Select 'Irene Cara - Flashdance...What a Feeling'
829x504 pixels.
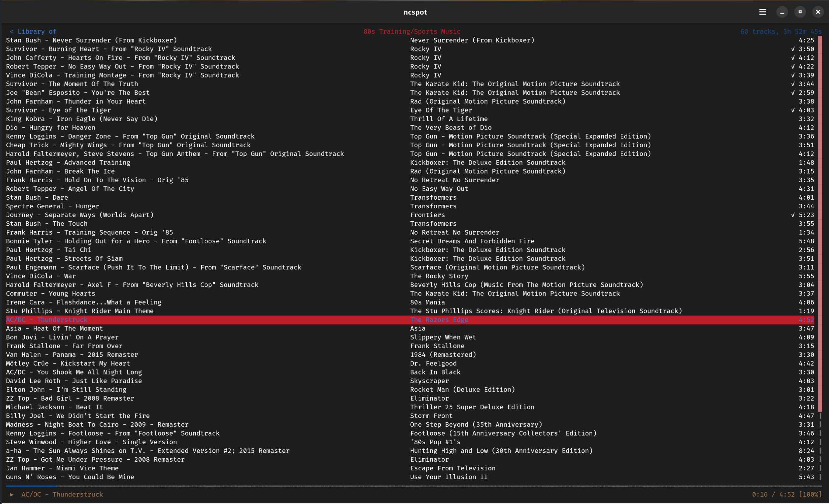pyautogui.click(x=410, y=303)
